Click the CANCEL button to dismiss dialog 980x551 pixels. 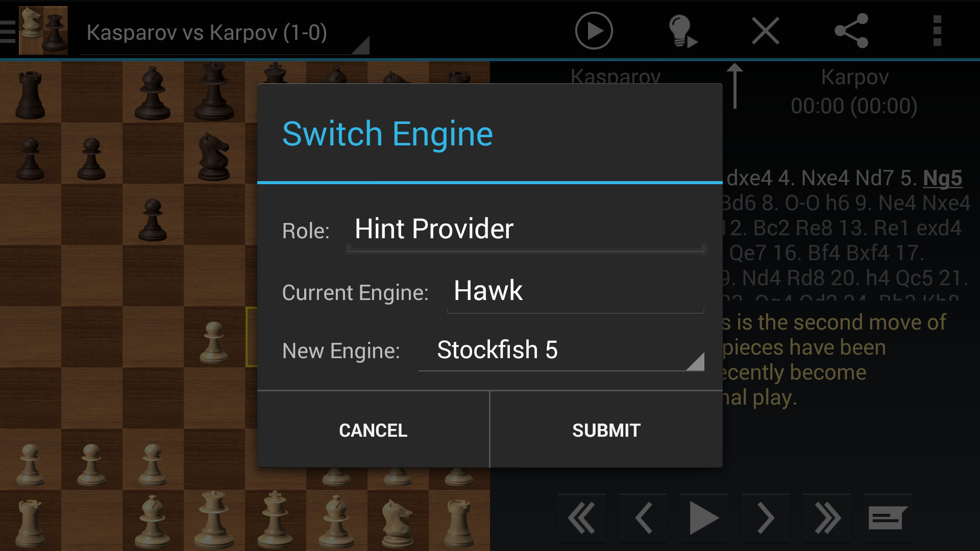[x=372, y=429]
